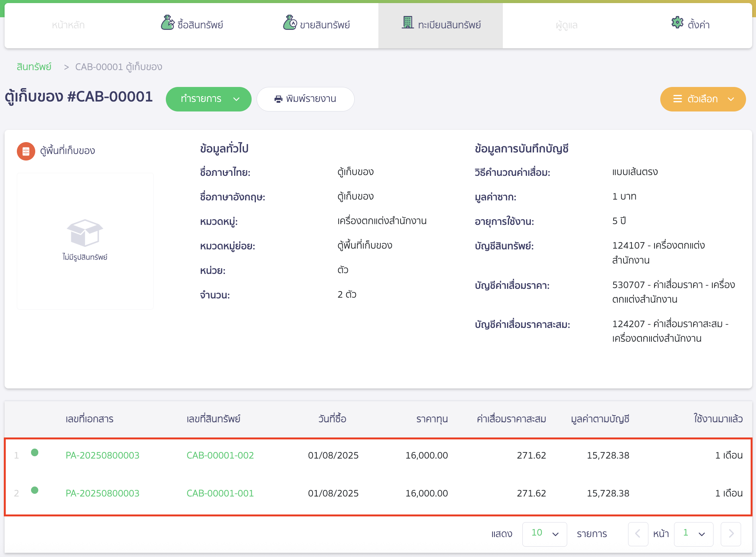Open the ตัวเลือก options dropdown
Screen dimensions: 756x557
pos(703,99)
